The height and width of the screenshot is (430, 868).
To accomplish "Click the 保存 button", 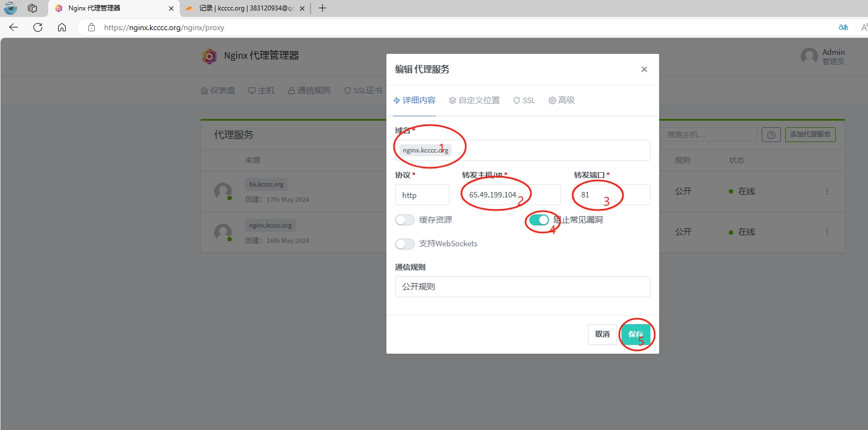I will tap(636, 335).
